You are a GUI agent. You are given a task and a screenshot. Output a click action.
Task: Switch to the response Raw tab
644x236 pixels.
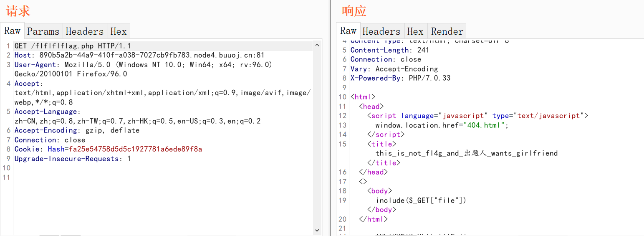[348, 31]
